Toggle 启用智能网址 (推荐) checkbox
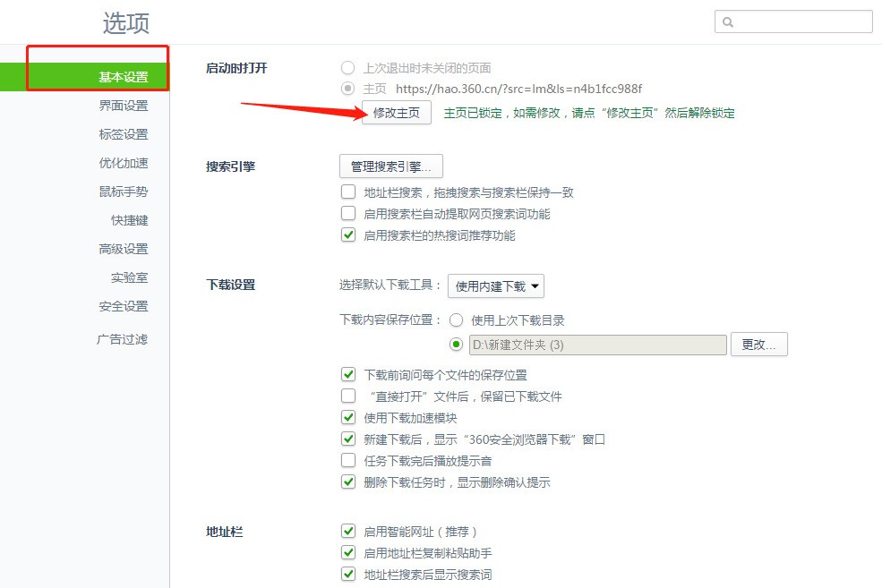Screen dimensions: 882x588 tap(348, 532)
